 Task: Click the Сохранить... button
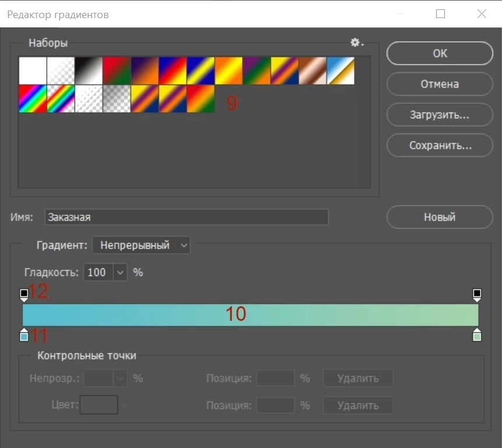[440, 145]
